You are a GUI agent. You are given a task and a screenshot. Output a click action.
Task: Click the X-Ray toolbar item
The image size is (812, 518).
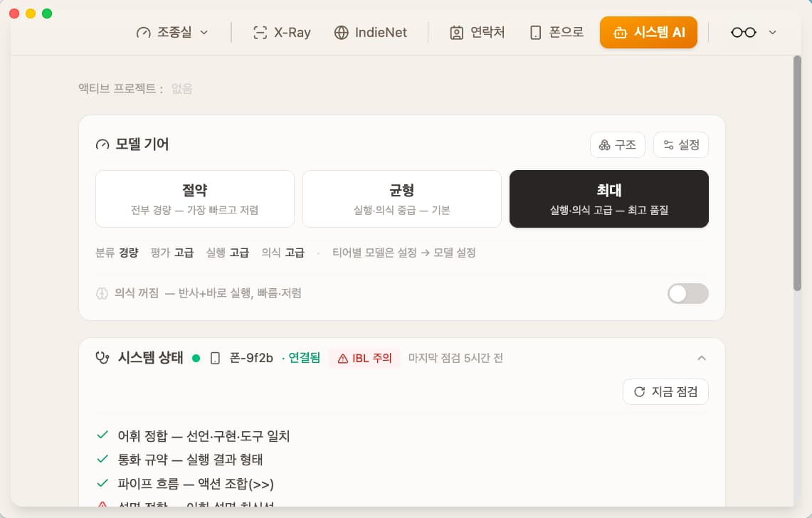(282, 32)
